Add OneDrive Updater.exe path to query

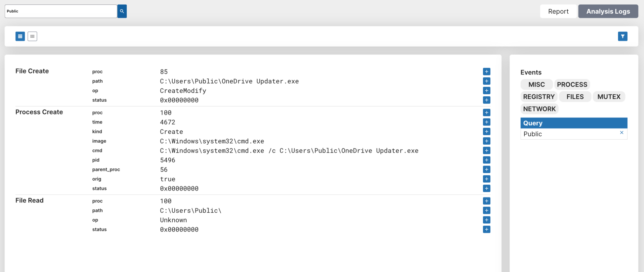[x=487, y=81]
